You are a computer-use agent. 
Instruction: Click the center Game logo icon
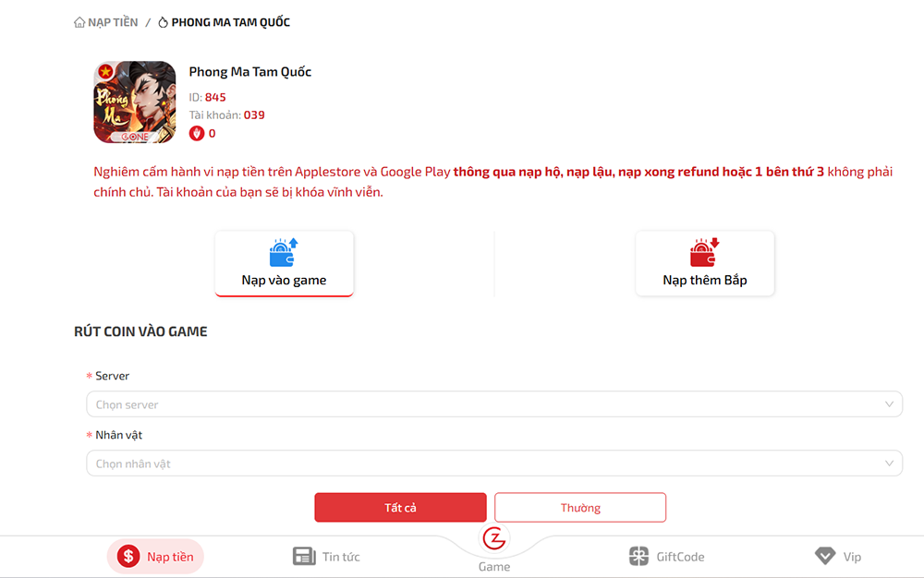click(494, 538)
